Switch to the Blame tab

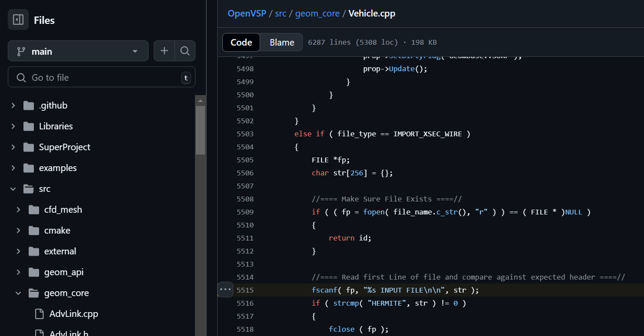282,42
